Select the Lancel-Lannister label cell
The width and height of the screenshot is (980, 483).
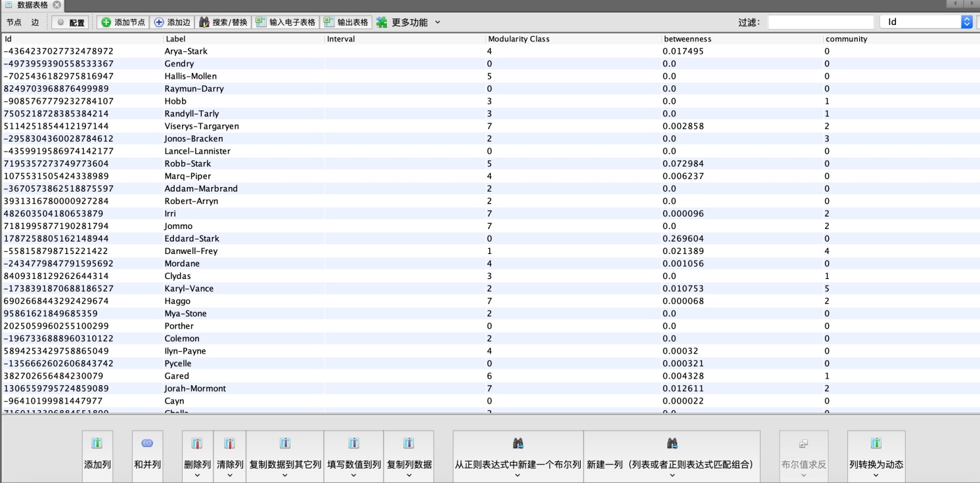(197, 151)
